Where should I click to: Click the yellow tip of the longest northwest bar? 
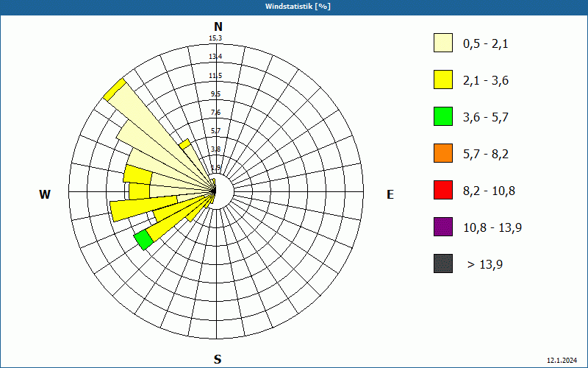click(x=115, y=89)
